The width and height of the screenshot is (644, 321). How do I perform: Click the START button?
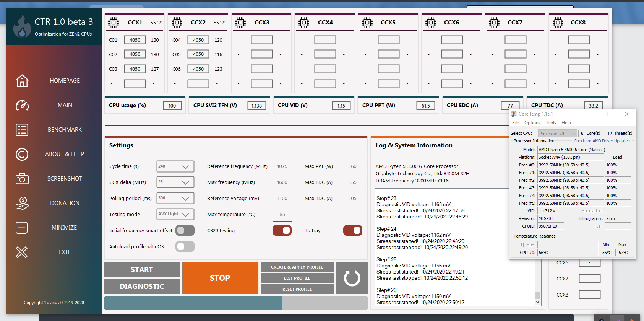142,269
